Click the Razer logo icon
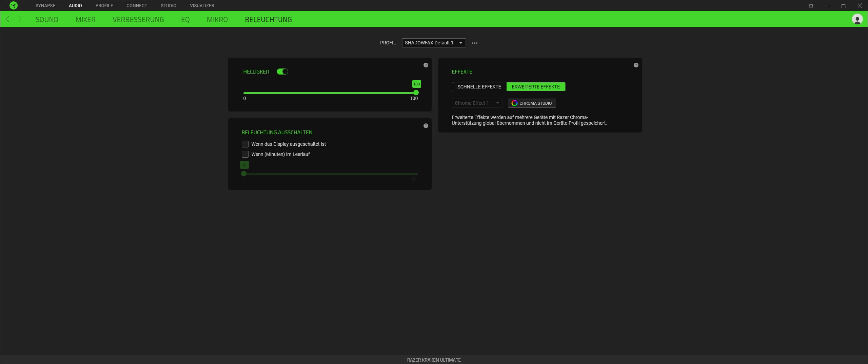Screen dimensions: 868x364 [14, 5]
